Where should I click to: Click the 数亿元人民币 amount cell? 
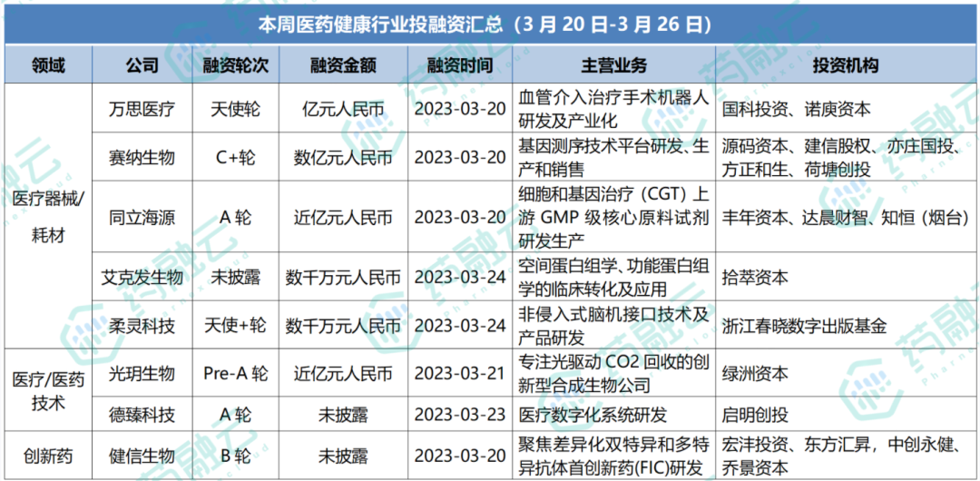point(343,157)
